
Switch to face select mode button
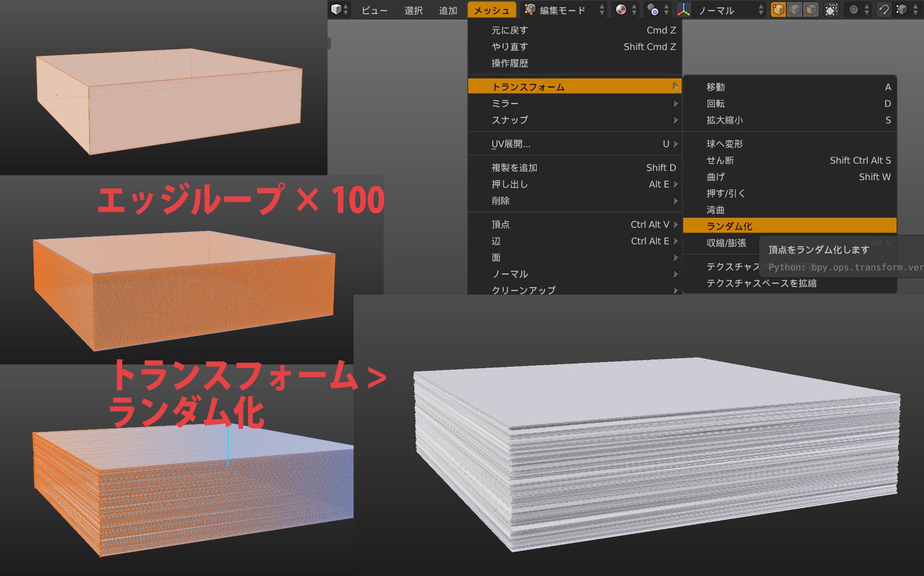click(811, 9)
